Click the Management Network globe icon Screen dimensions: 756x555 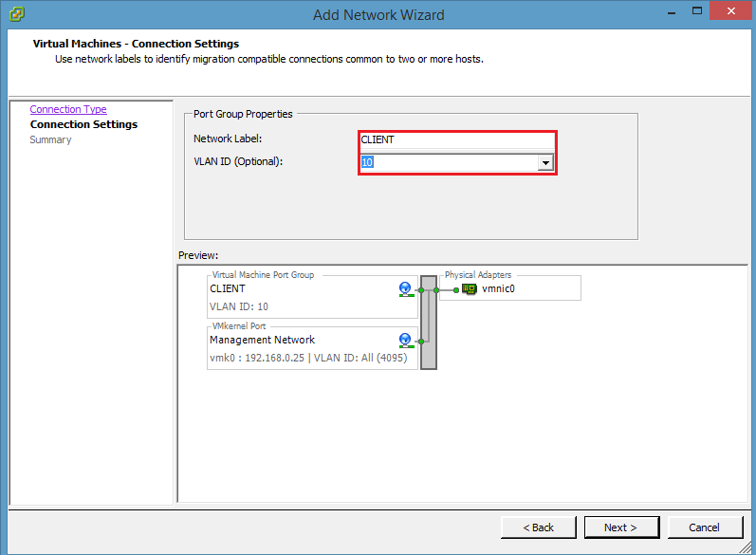tap(406, 340)
